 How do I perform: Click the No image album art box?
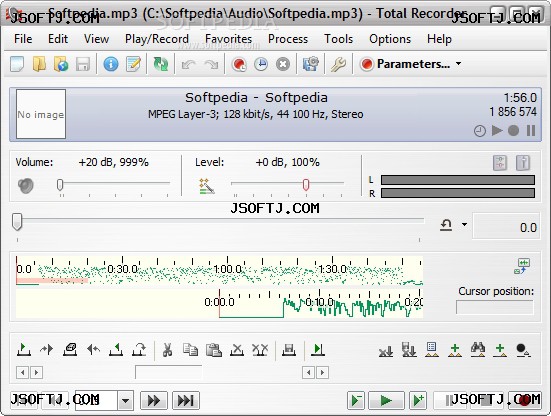click(x=41, y=114)
